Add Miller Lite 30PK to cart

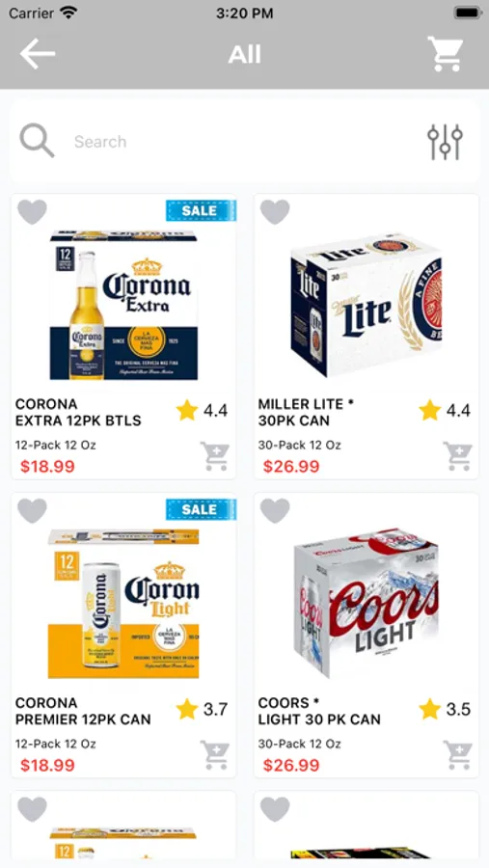point(457,456)
